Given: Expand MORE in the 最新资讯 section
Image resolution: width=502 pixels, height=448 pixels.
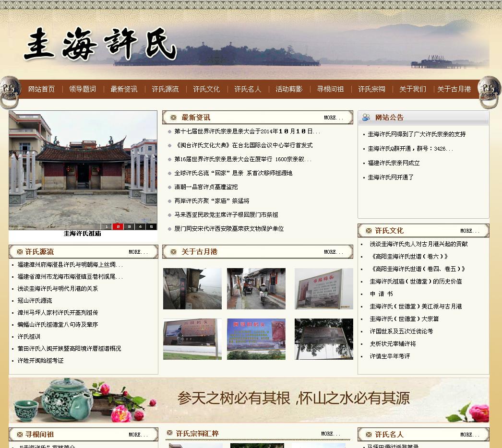Looking at the screenshot, I should point(333,118).
